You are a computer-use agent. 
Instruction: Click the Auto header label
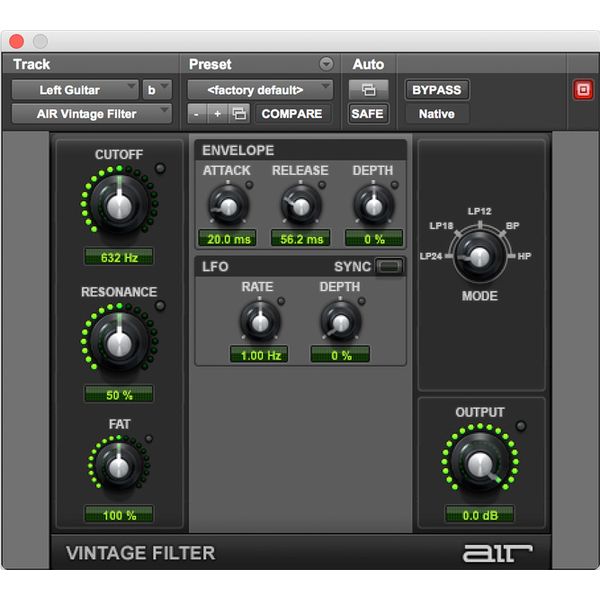coord(368,64)
